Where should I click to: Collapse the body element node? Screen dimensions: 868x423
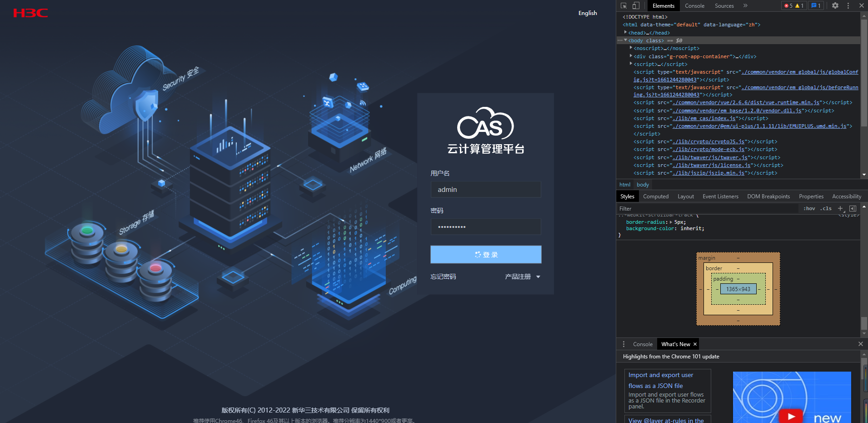[626, 40]
